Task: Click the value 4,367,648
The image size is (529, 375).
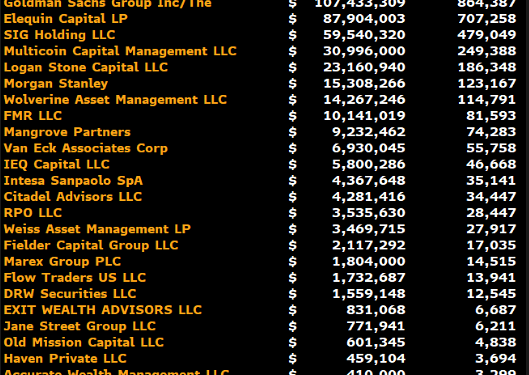Action: tap(368, 181)
